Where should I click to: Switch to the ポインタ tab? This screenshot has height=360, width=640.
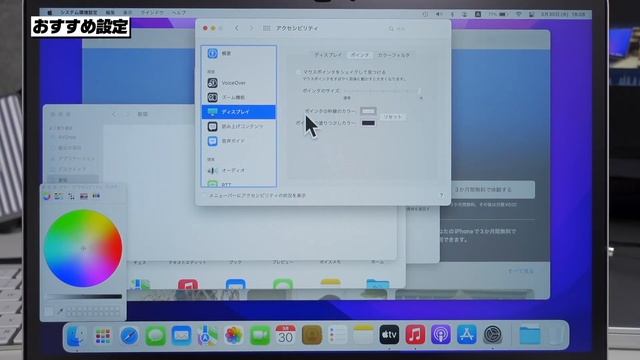[x=360, y=55]
